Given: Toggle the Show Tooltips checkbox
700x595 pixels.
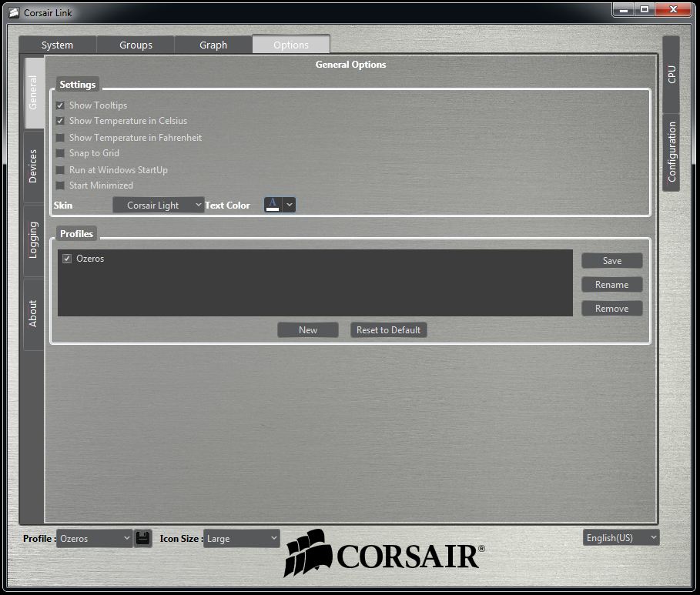Looking at the screenshot, I should pos(60,105).
